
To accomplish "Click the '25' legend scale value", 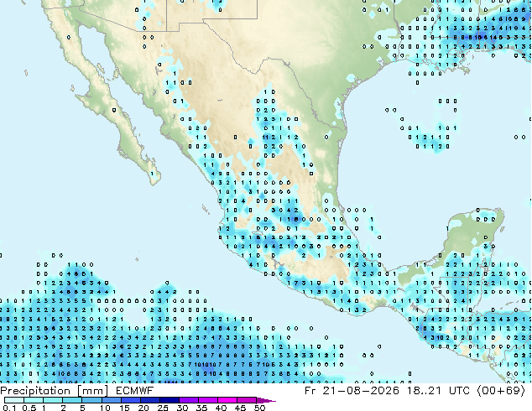I will pyautogui.click(x=163, y=408).
